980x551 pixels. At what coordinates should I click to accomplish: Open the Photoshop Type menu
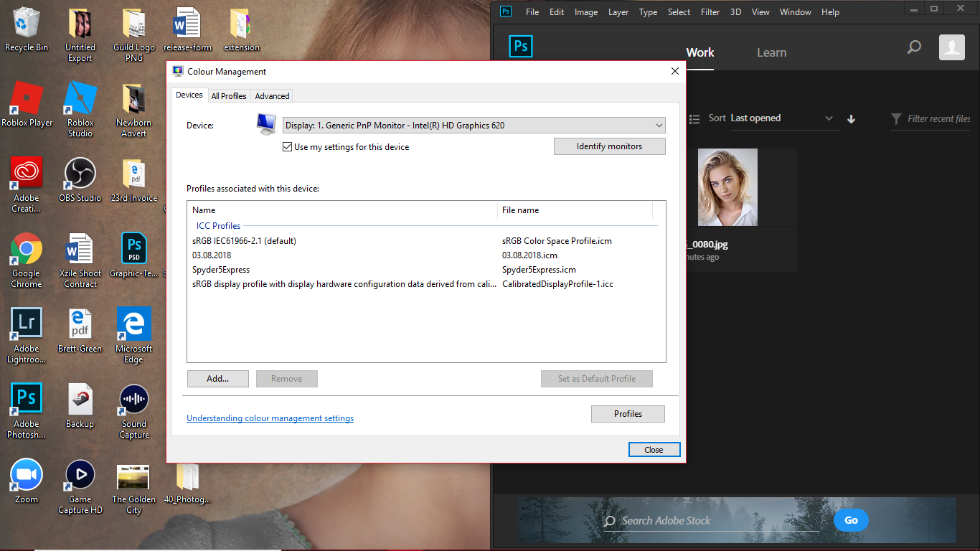coord(648,12)
